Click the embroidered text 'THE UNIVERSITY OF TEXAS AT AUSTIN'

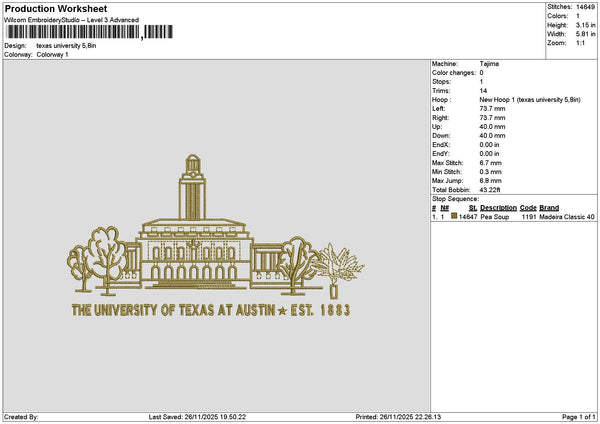click(173, 310)
